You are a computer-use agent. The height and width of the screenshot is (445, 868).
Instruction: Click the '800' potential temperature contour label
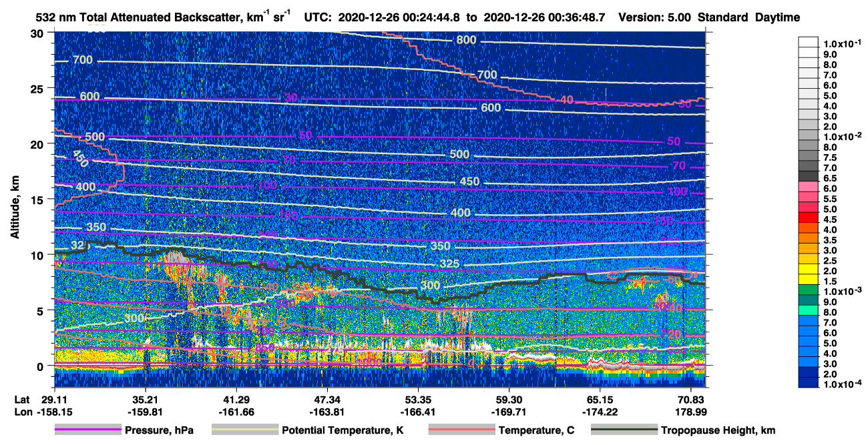coord(466,40)
